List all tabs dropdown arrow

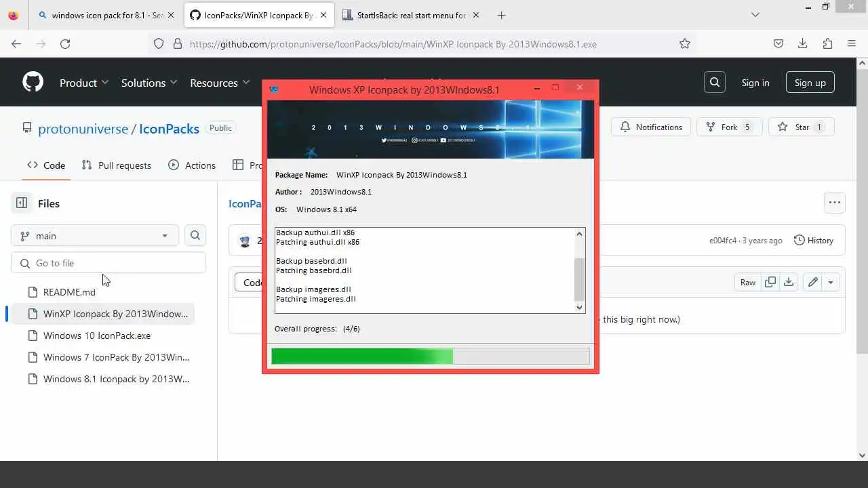pos(755,15)
